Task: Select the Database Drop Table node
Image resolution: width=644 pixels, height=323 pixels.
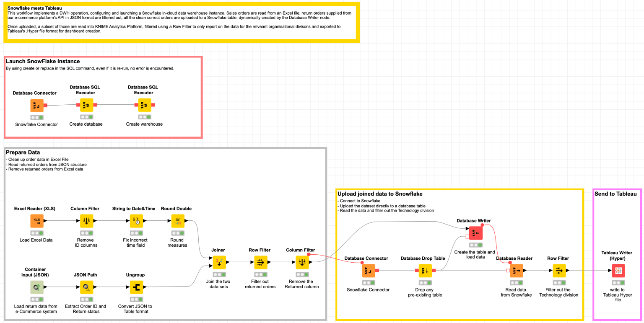Action: 426,271
